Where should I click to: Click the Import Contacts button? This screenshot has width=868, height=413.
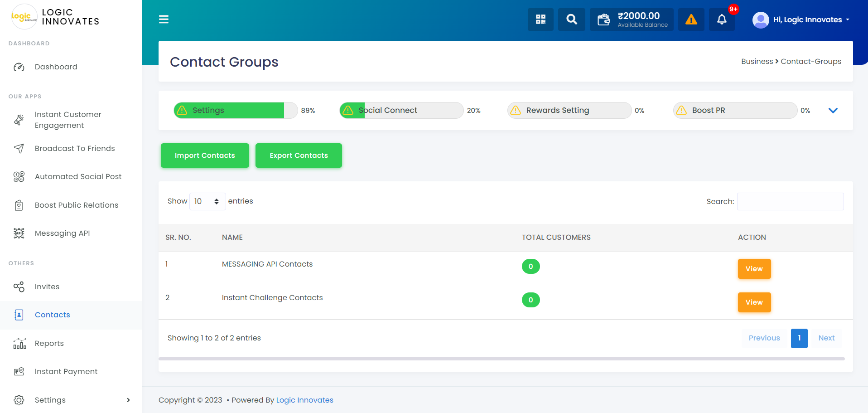205,155
